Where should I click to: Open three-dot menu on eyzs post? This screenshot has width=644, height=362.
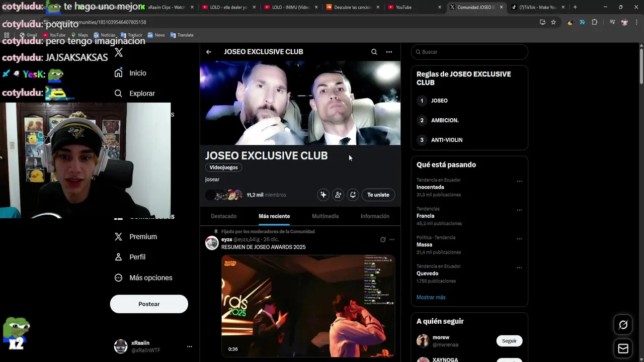392,240
